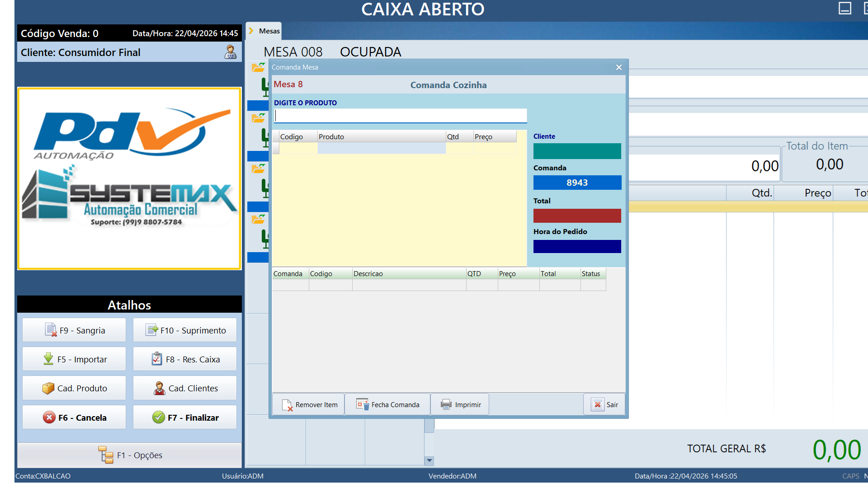Click the third open-folder table icon
This screenshot has height=488, width=868.
259,169
